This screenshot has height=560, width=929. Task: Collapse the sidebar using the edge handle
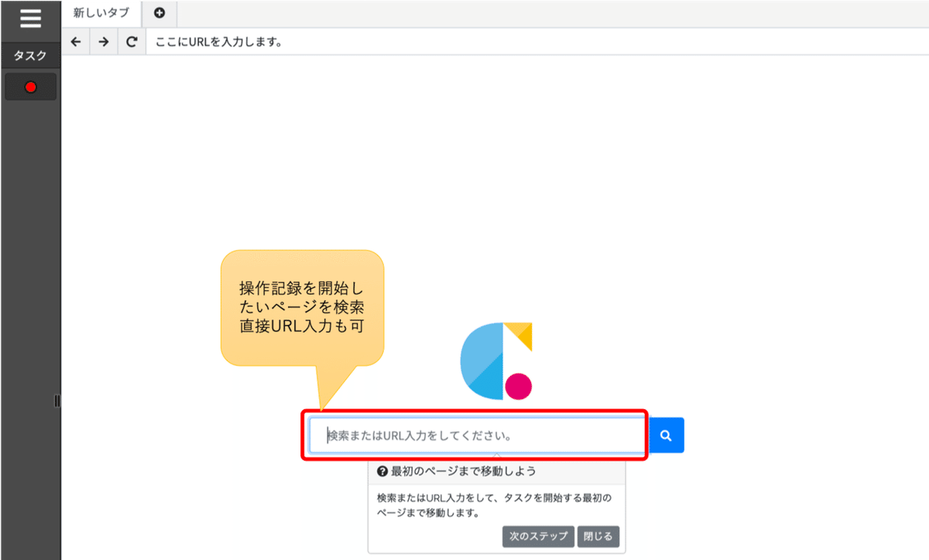point(57,399)
